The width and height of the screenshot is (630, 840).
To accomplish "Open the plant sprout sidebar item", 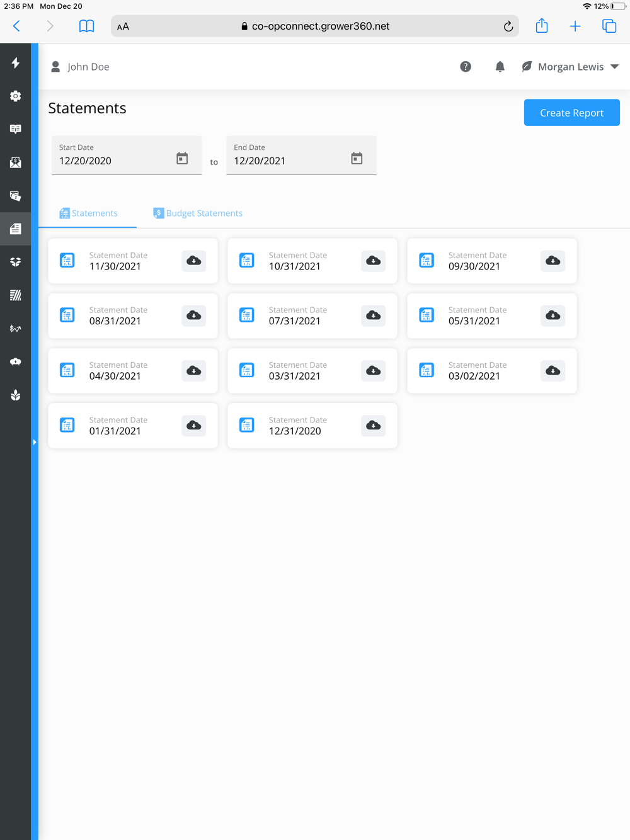I will click(15, 395).
